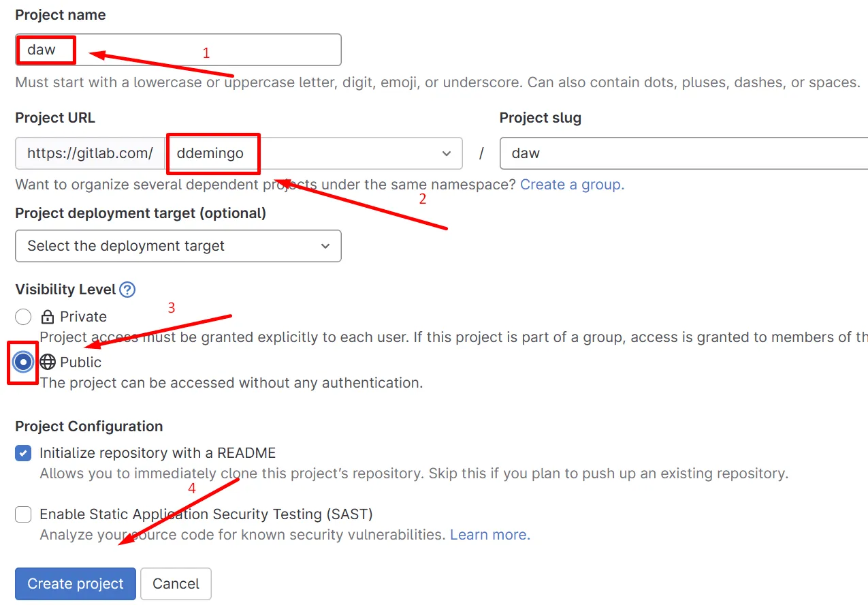Click the Create project button
Viewport: 868px width, 605px height.
(x=76, y=584)
